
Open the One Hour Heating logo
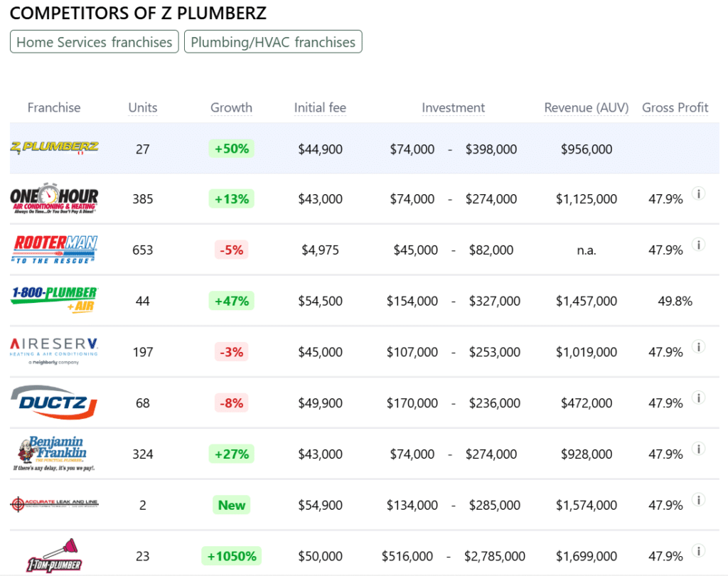tap(54, 199)
